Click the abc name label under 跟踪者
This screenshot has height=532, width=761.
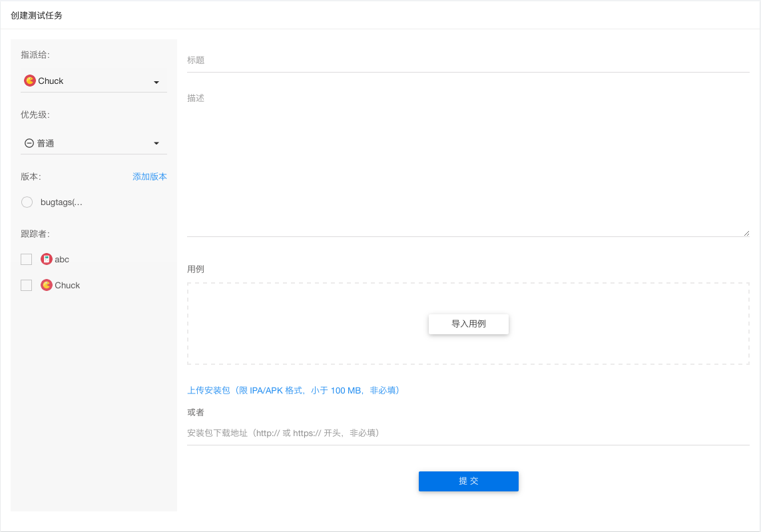tap(62, 259)
